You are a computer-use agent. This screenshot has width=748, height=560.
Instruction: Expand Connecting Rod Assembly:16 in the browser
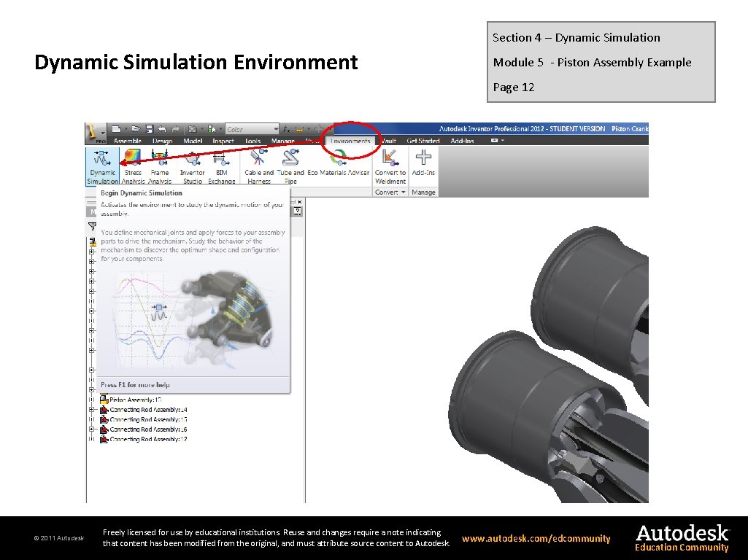click(92, 429)
